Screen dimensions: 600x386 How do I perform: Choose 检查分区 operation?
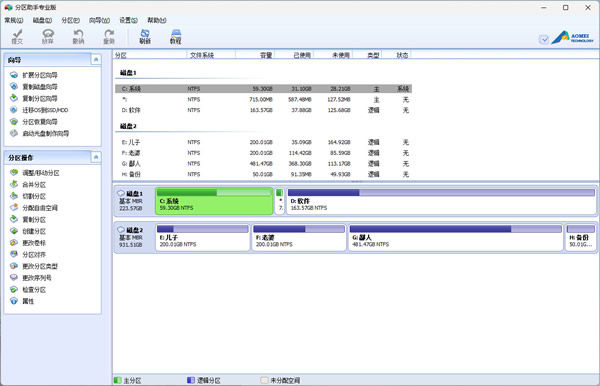pos(28,290)
